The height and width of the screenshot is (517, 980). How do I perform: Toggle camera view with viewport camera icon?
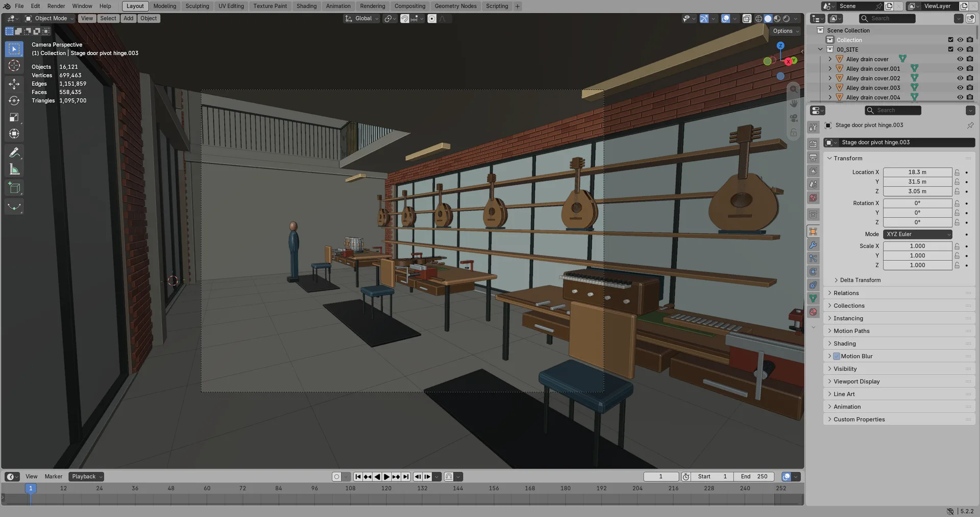(x=794, y=118)
